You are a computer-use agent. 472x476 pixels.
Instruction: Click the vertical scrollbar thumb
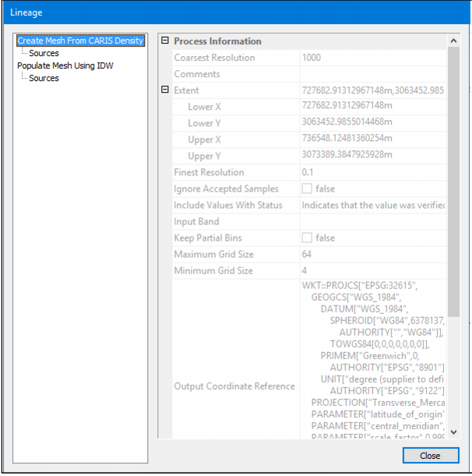pos(454,179)
